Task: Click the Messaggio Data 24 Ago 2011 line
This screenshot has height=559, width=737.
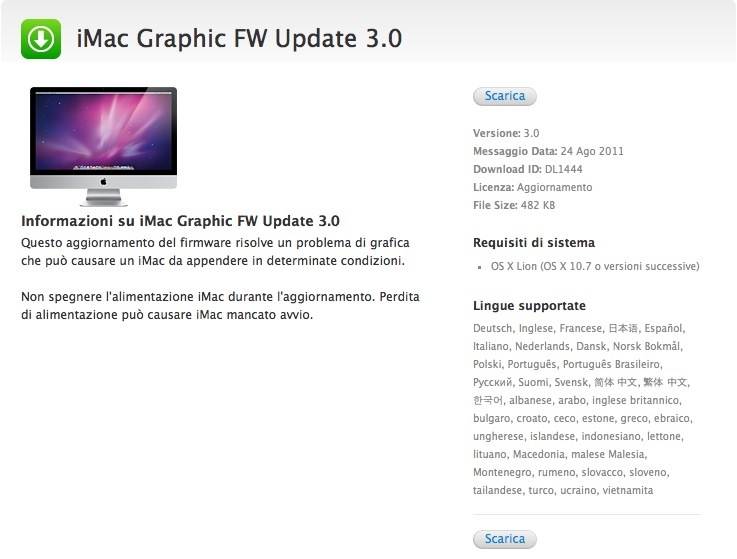Action: (x=548, y=151)
